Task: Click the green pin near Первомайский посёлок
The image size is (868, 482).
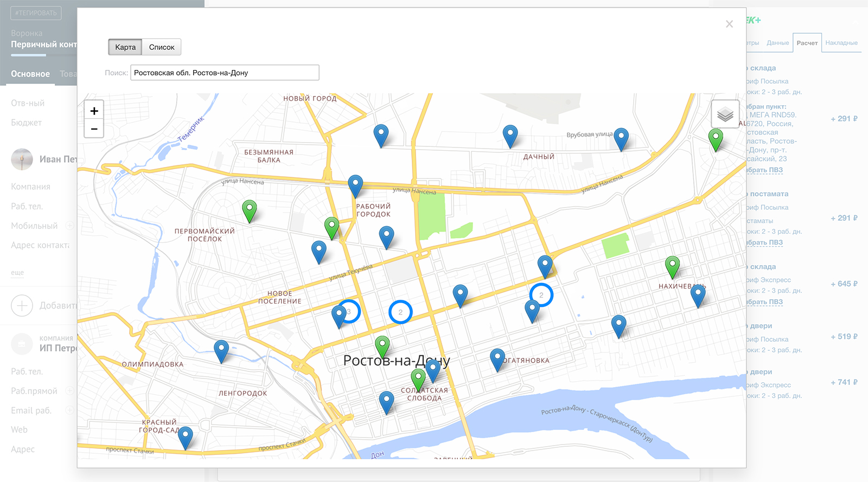Action: [x=249, y=209]
